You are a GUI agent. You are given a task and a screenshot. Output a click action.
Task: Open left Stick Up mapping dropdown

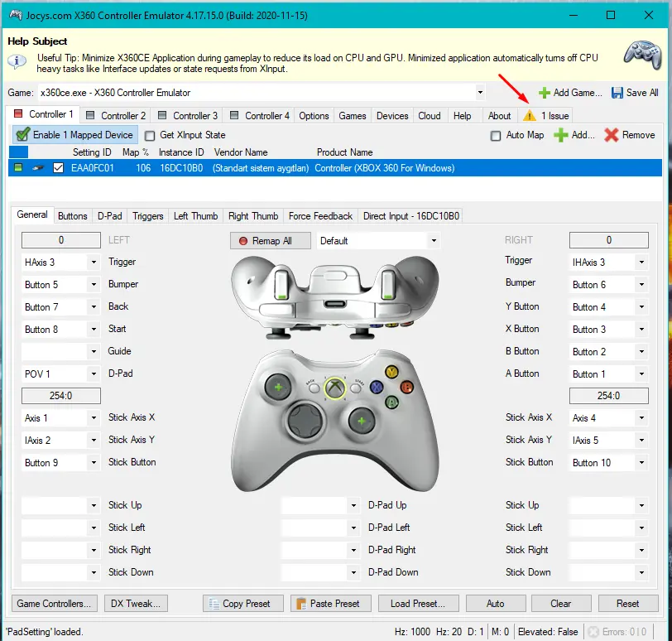(x=94, y=505)
